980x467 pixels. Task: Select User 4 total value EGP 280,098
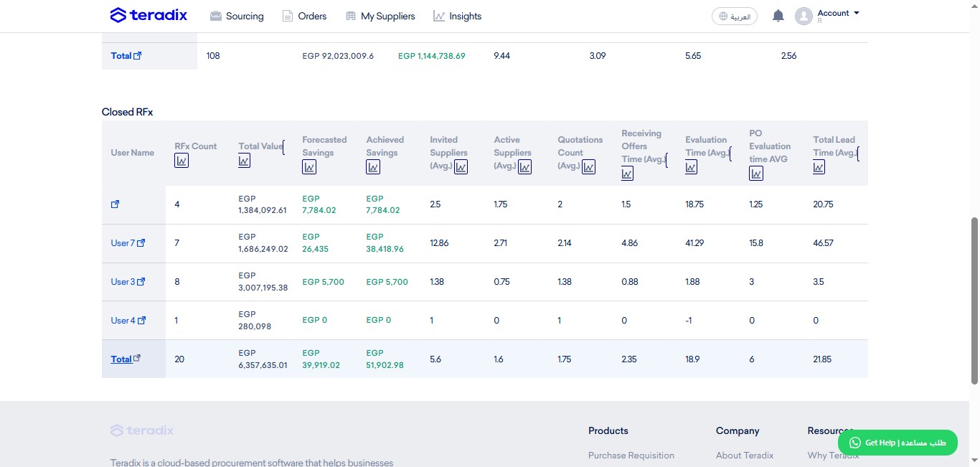click(255, 321)
